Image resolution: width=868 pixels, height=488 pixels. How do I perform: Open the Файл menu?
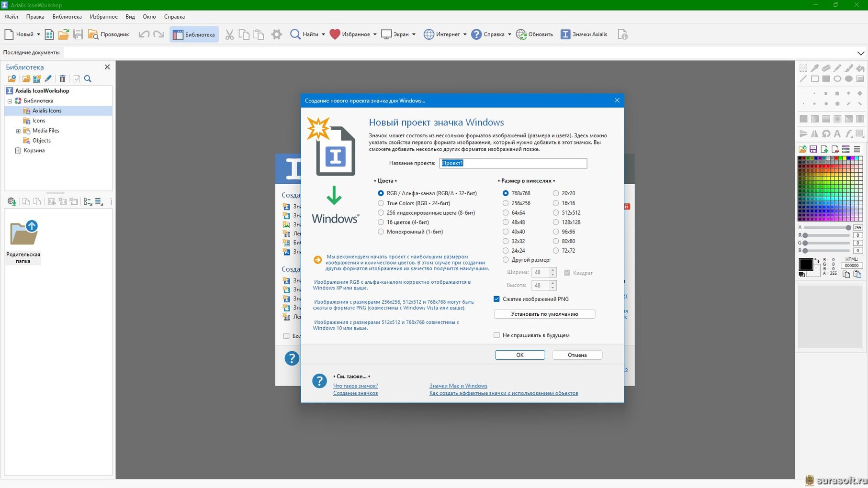point(11,17)
